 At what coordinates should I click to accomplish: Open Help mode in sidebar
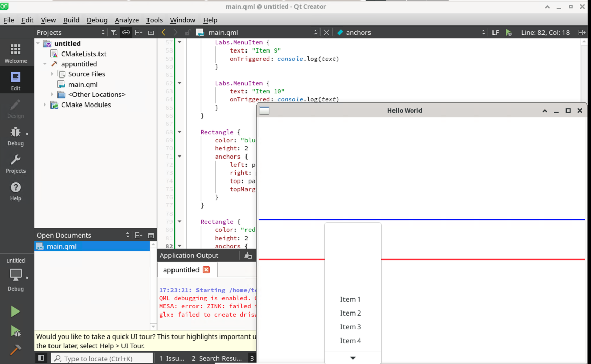(x=16, y=191)
